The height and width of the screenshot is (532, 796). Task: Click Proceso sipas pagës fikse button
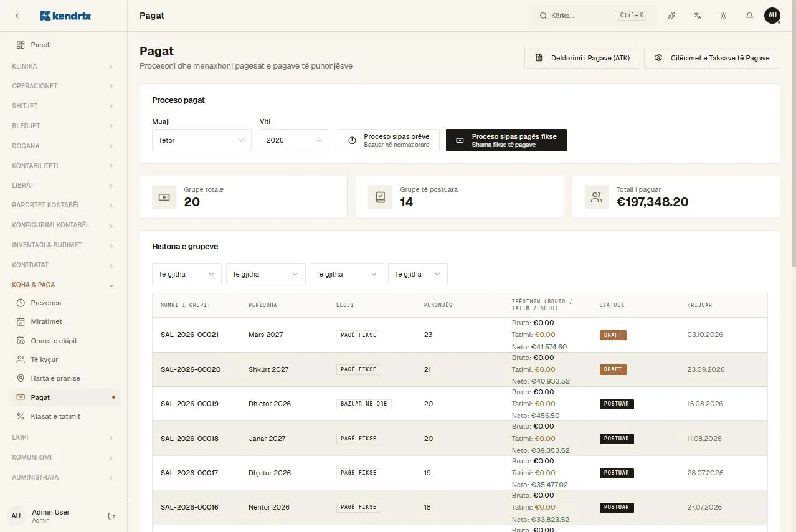click(x=506, y=140)
